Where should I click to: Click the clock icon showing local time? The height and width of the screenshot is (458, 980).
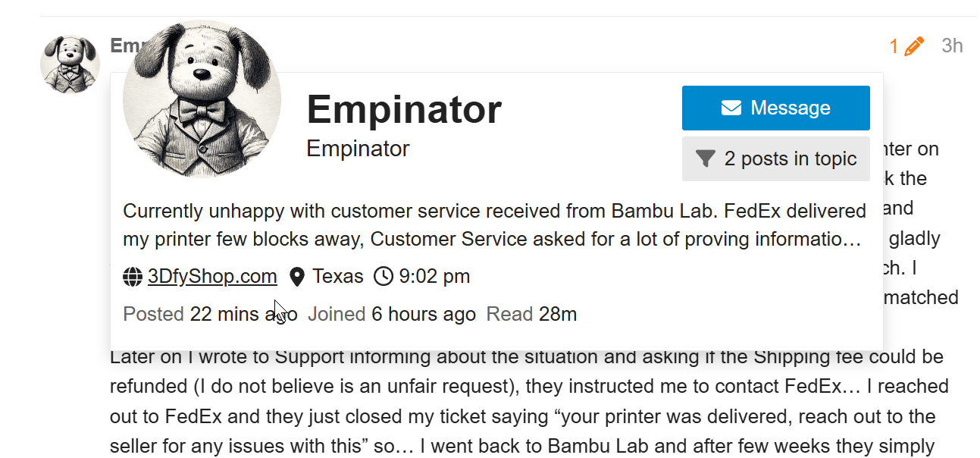[x=384, y=277]
